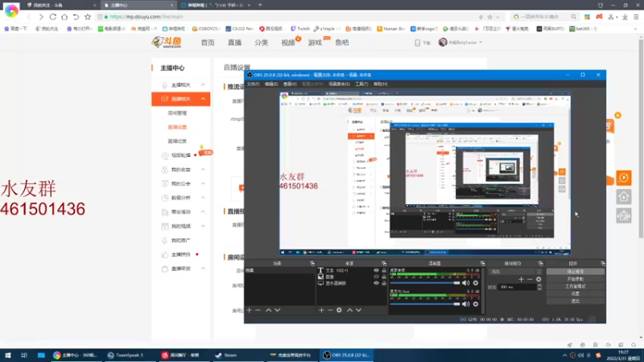Pop out the Scene Transitions dock using its header icon
This screenshot has height=362, width=644.
540,264
